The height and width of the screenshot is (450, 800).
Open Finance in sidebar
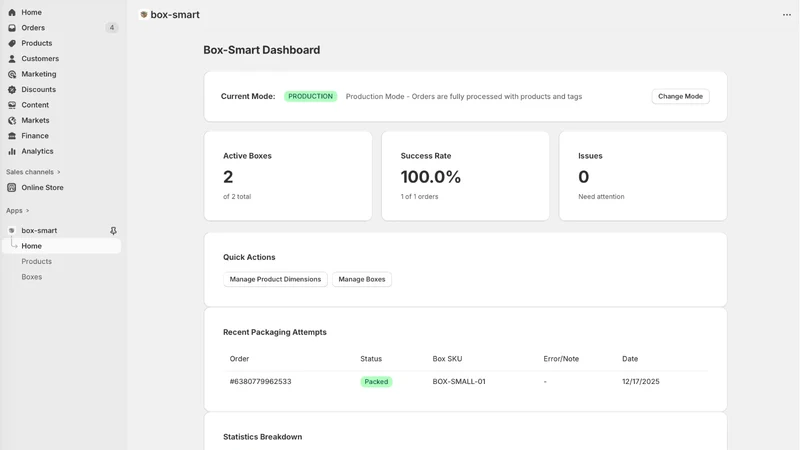(x=35, y=136)
